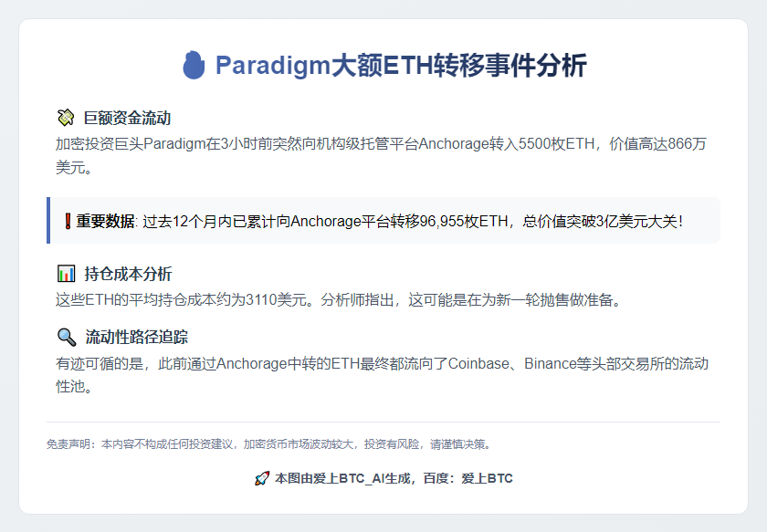Click the heading 持仓成本分析
This screenshot has height=532, width=767.
(x=128, y=274)
